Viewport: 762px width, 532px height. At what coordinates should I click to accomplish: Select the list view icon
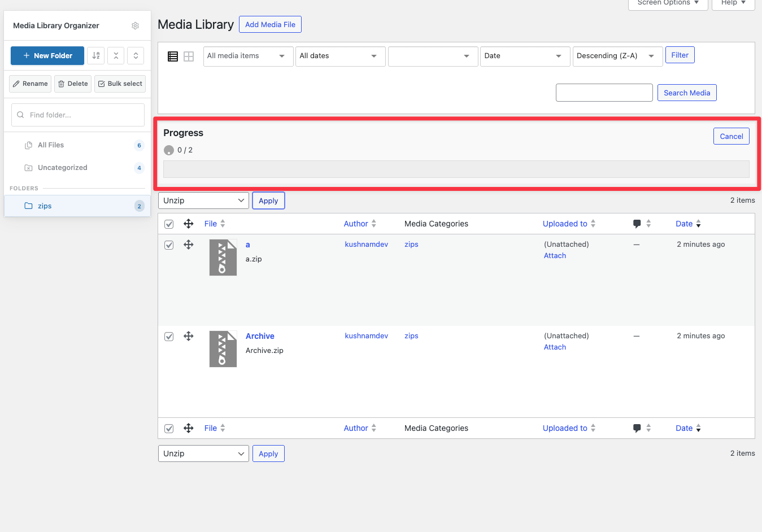coord(173,56)
